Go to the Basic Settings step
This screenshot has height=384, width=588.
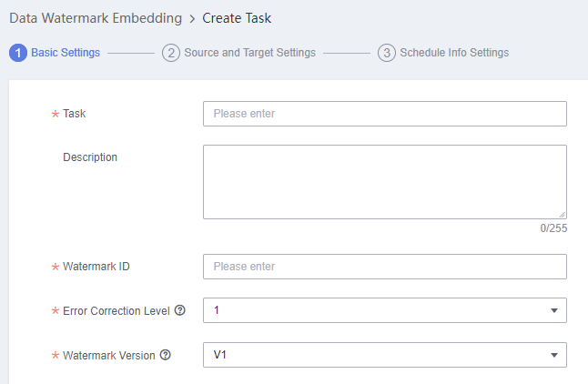tap(66, 53)
